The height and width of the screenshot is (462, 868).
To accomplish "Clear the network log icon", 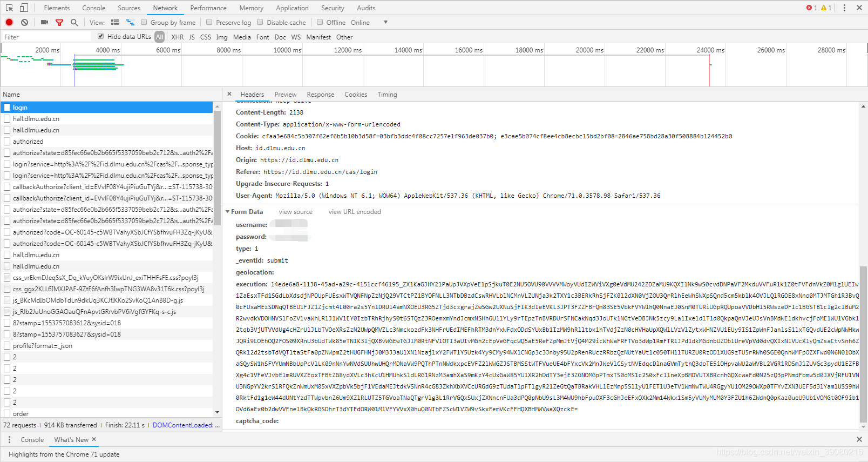I will [x=24, y=22].
